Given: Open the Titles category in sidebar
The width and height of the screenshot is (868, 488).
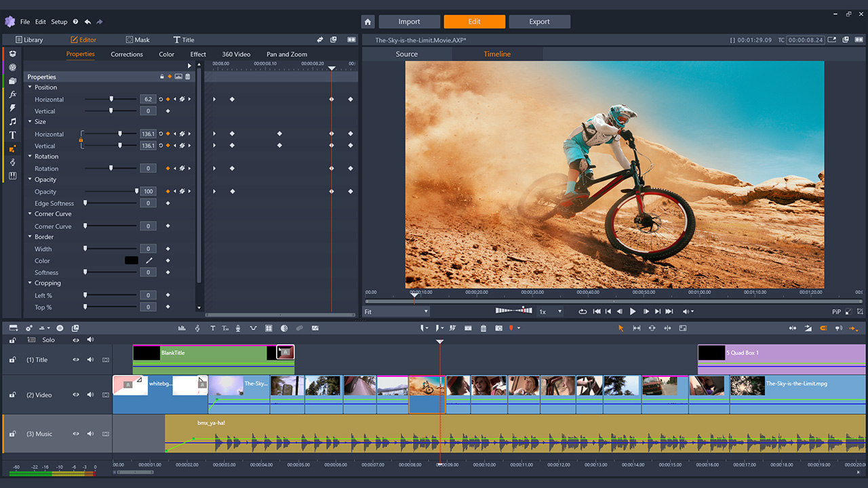Looking at the screenshot, I should point(12,135).
